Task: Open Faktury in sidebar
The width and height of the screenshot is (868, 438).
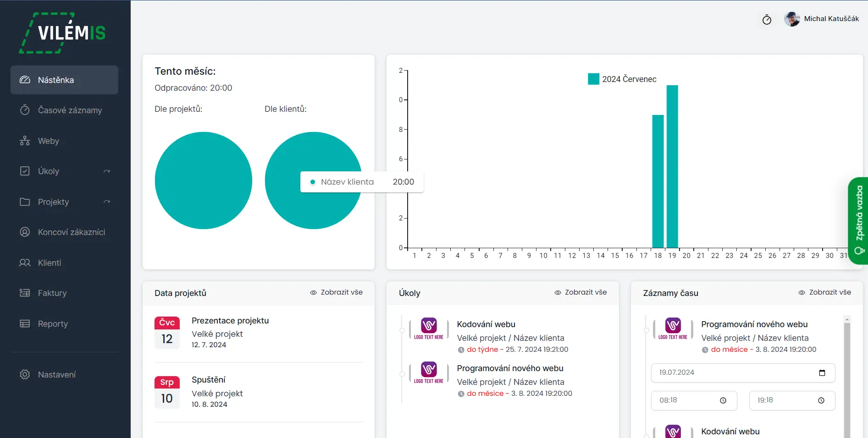Action: click(64, 293)
